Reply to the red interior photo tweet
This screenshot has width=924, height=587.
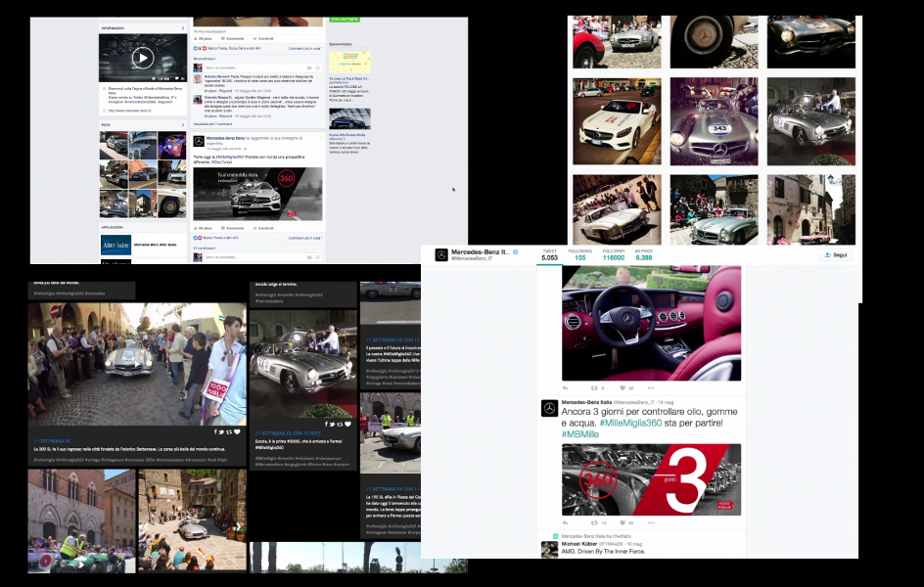565,388
